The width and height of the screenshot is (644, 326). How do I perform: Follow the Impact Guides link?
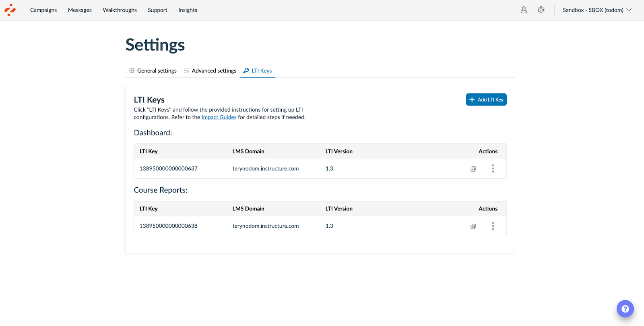219,117
